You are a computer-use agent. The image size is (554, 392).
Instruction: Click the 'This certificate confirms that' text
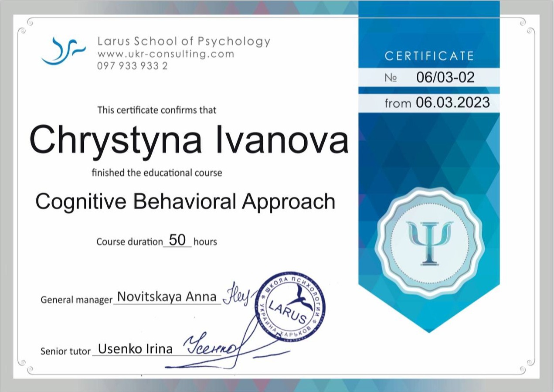156,110
